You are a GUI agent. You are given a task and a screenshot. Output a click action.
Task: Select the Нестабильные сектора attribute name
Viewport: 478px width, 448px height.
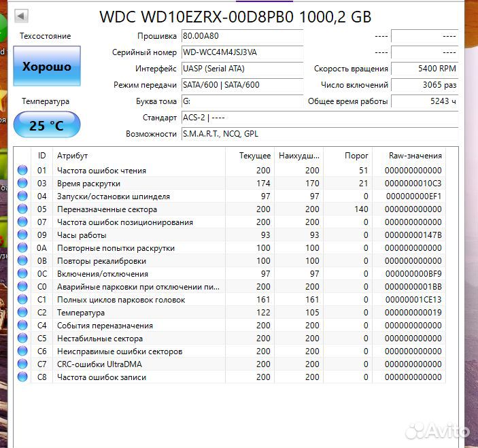pyautogui.click(x=100, y=339)
